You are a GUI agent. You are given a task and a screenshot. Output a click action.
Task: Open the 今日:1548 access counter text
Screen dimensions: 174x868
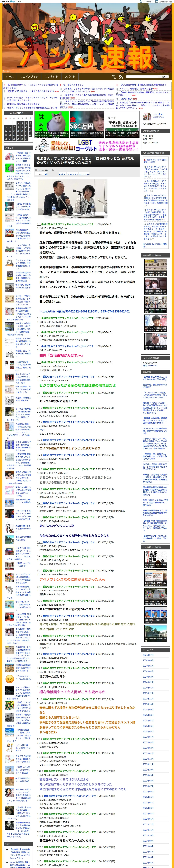point(148,136)
